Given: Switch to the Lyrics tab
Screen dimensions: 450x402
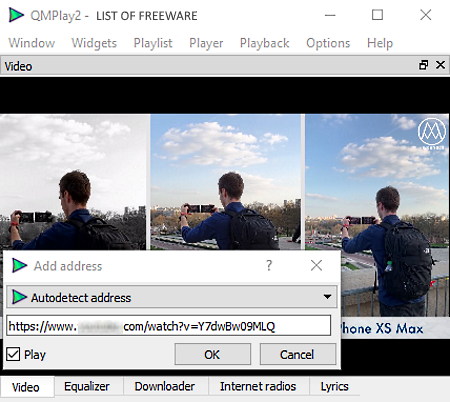Looking at the screenshot, I should [x=335, y=386].
